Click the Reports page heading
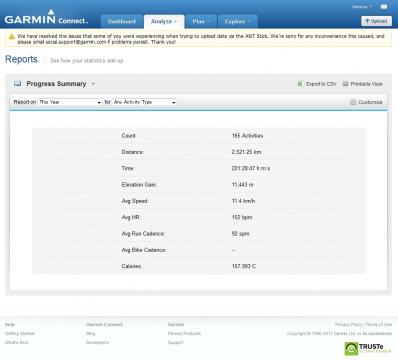398x360 pixels. (x=21, y=59)
